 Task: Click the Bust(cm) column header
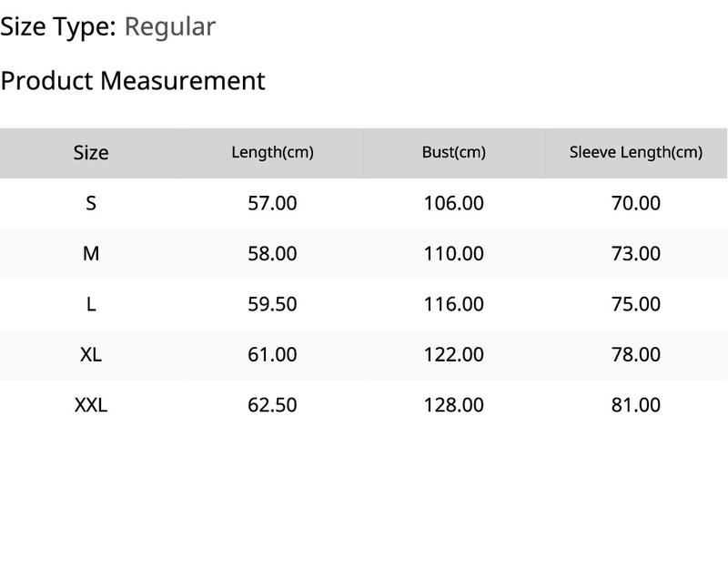454,153
